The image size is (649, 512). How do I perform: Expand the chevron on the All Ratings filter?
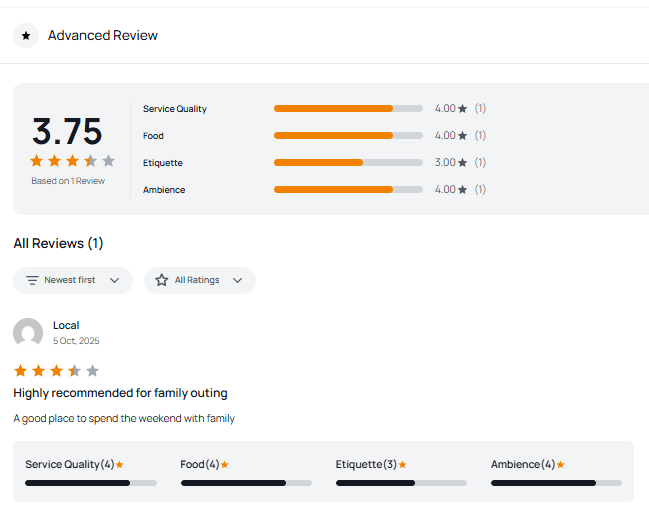238,281
